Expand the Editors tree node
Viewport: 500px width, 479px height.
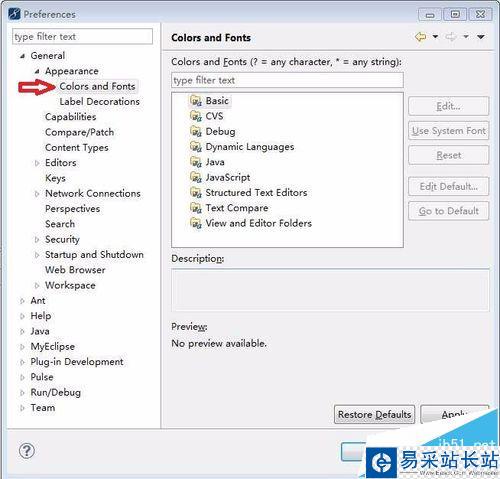pyautogui.click(x=37, y=163)
